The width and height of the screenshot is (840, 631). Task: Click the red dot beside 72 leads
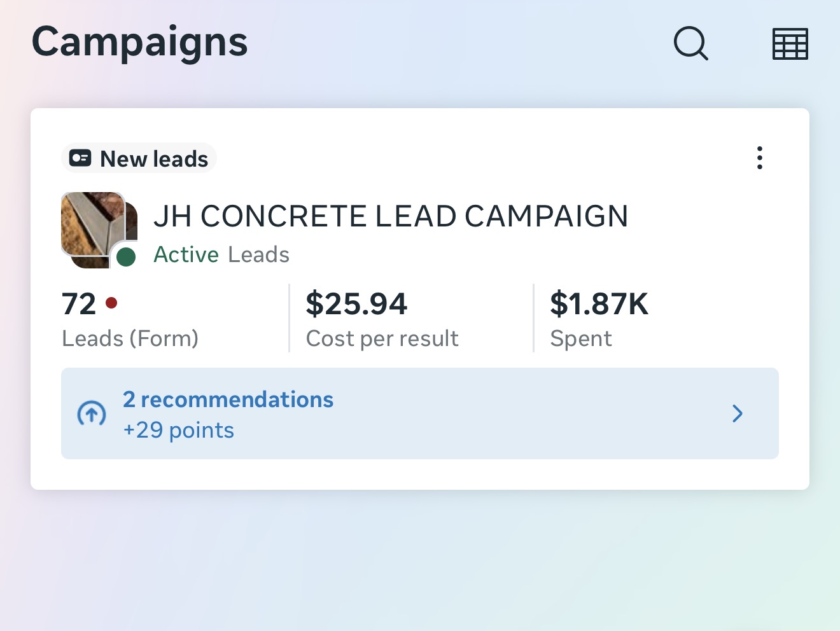point(111,303)
